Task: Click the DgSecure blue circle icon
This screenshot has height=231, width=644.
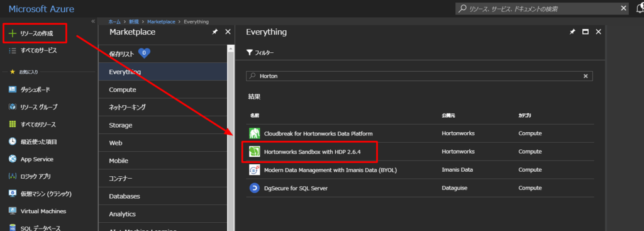Action: 255,188
